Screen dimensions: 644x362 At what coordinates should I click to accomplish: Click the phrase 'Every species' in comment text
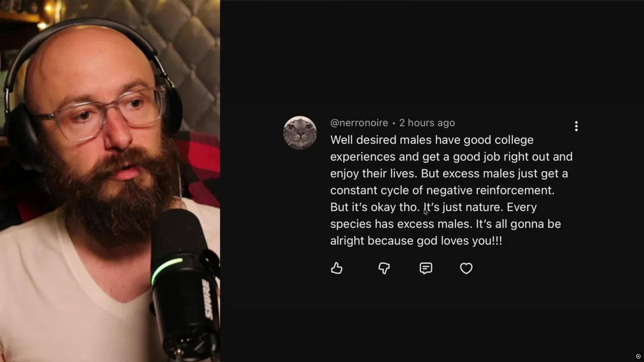(x=522, y=207)
